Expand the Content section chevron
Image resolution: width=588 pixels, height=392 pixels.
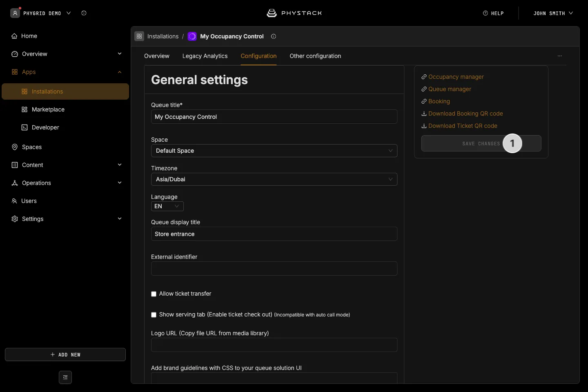pos(120,165)
